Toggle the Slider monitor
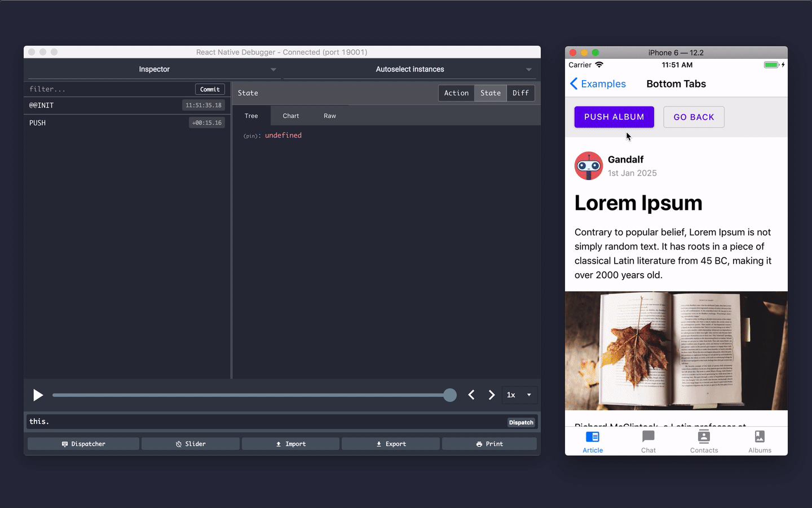This screenshot has width=812, height=508. tap(190, 444)
